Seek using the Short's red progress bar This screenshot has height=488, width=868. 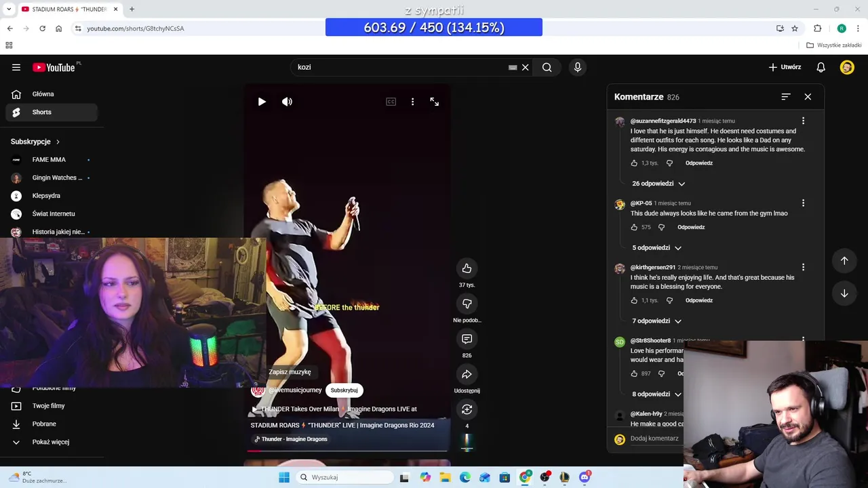click(x=347, y=451)
